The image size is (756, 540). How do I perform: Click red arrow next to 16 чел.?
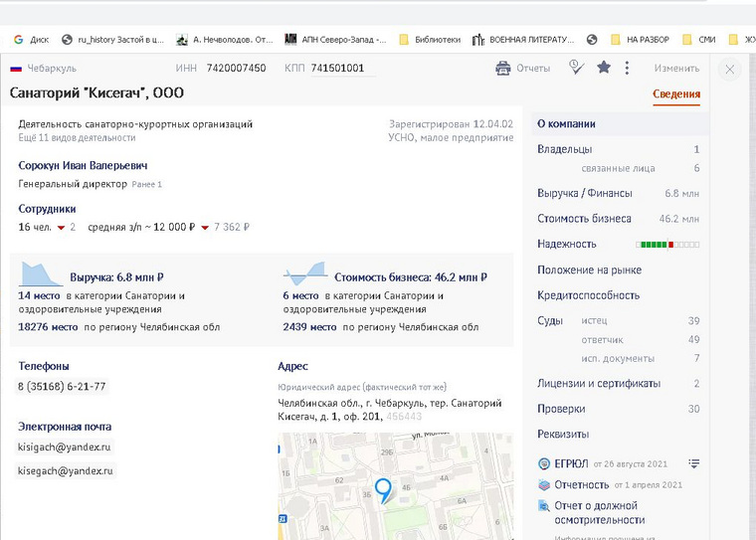[x=62, y=228]
